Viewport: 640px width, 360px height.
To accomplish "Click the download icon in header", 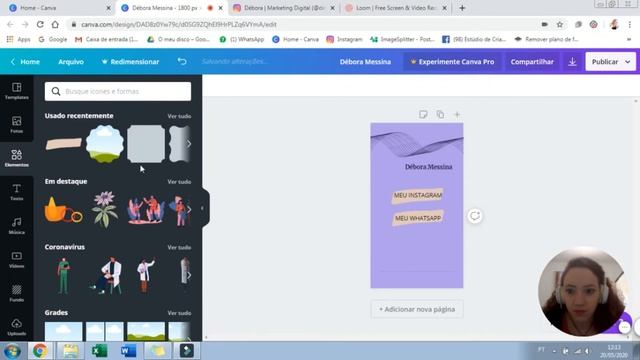I will click(572, 62).
